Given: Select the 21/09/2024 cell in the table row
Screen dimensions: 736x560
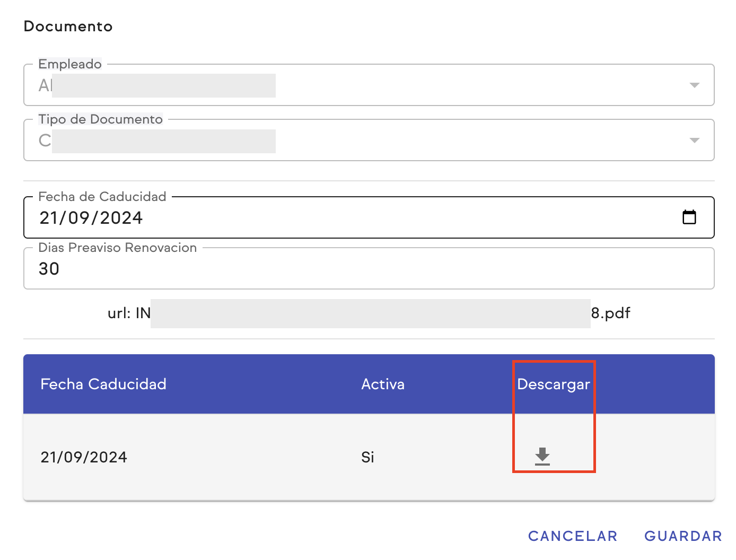Looking at the screenshot, I should [x=84, y=457].
